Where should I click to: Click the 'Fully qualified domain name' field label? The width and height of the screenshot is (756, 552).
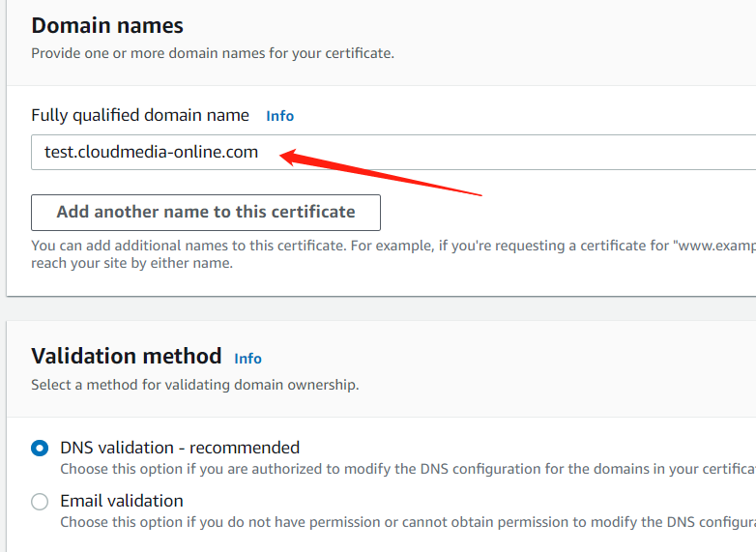coord(140,115)
